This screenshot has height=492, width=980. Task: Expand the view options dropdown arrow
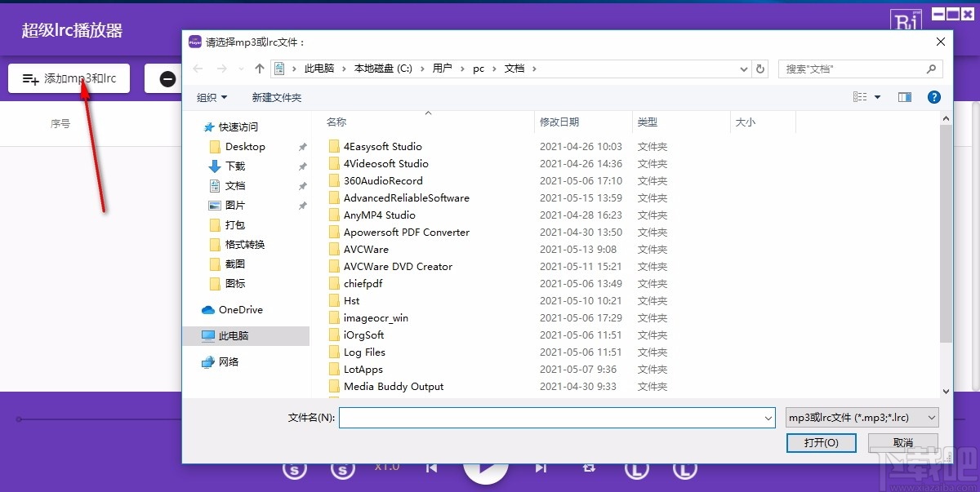(875, 96)
